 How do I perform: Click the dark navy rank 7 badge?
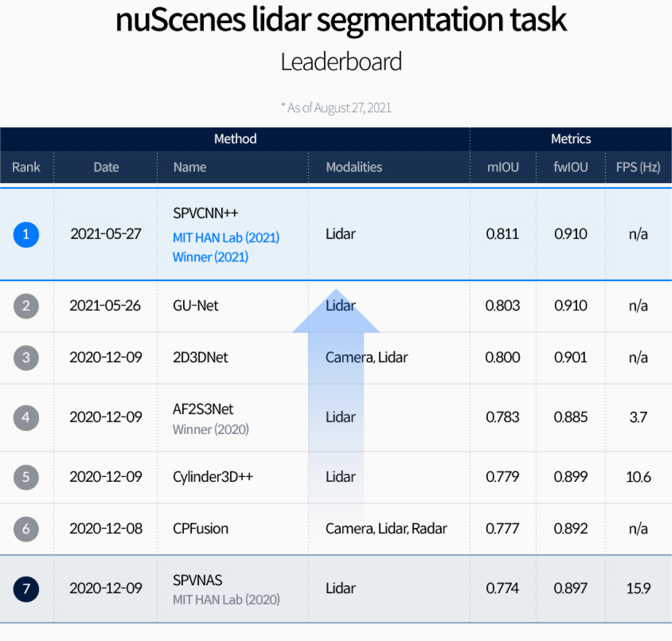coord(26,588)
